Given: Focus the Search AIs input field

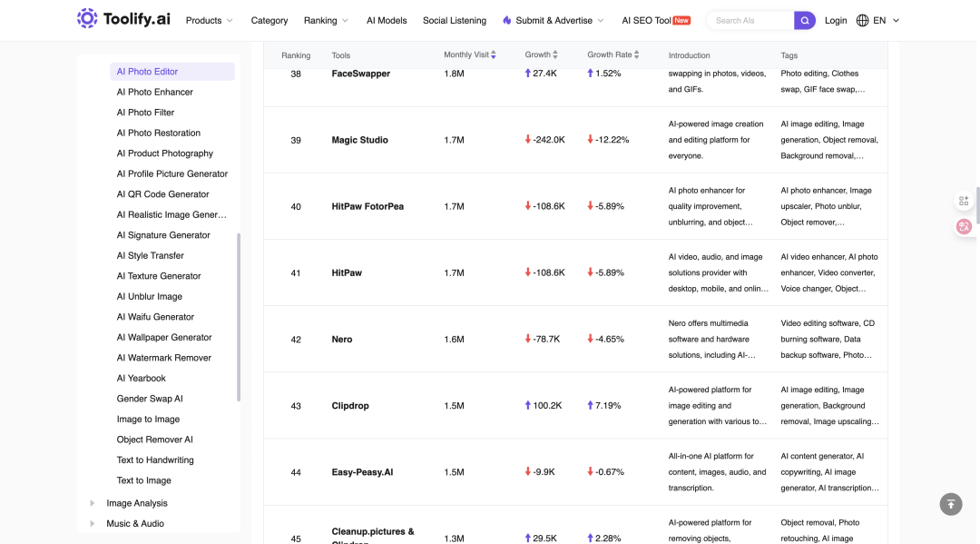Looking at the screenshot, I should pyautogui.click(x=752, y=21).
